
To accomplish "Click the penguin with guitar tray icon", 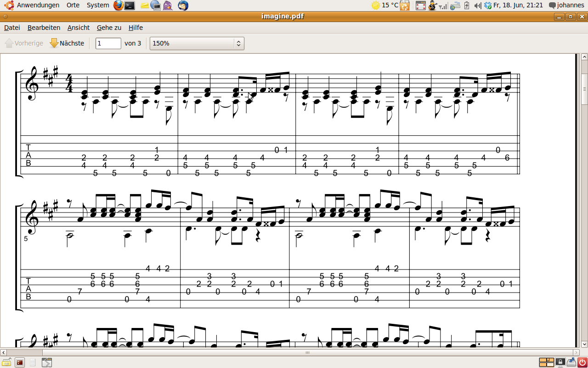I will 432,6.
